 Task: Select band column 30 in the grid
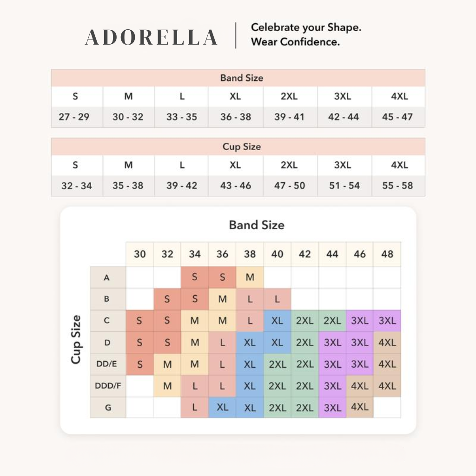(x=139, y=254)
